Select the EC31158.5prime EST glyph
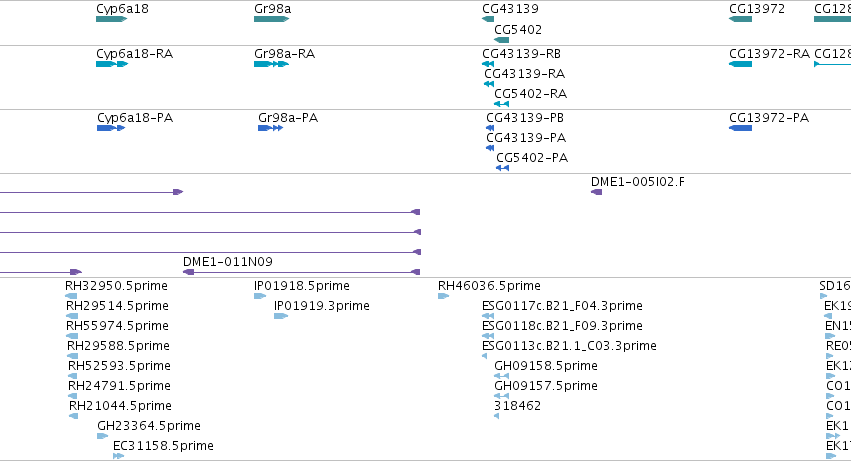 pyautogui.click(x=118, y=456)
